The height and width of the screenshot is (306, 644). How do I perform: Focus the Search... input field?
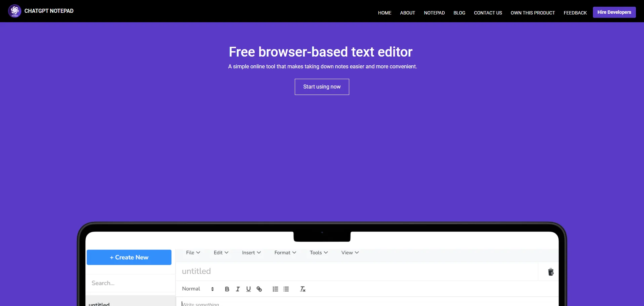pos(130,283)
